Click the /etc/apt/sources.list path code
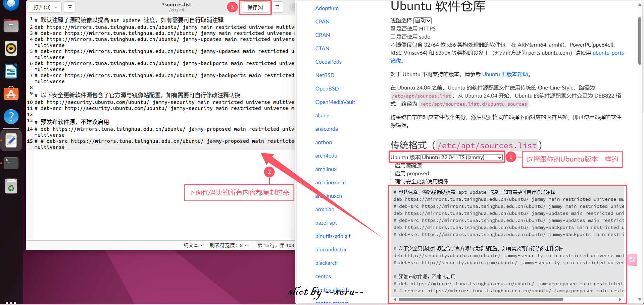Viewport: 644px width, 305px height. point(422,96)
